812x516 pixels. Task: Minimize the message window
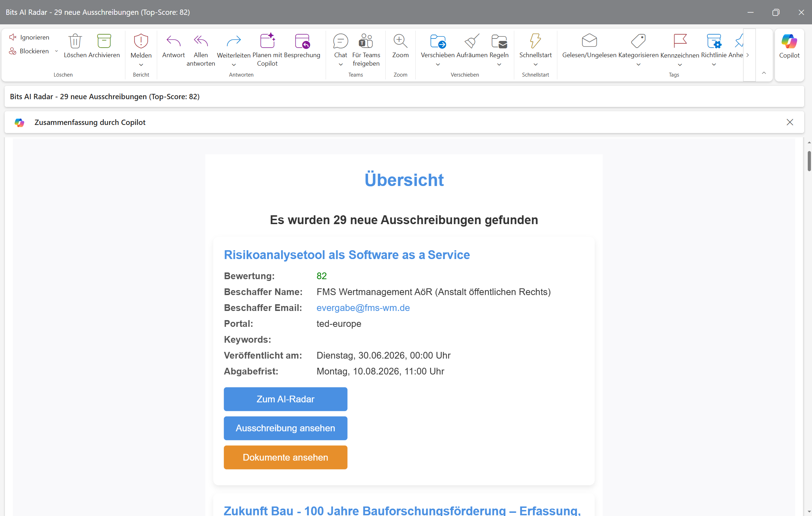coord(751,12)
